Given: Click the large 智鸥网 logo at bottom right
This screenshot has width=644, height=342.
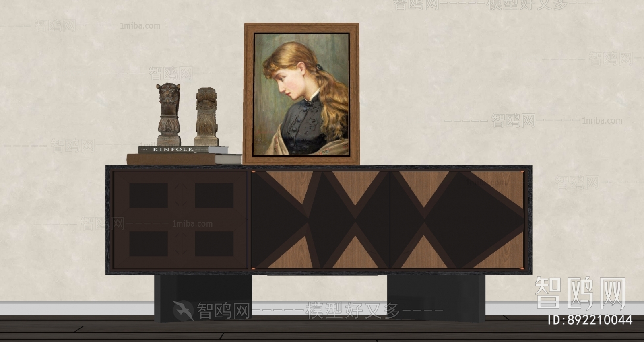Looking at the screenshot, I should click(580, 293).
